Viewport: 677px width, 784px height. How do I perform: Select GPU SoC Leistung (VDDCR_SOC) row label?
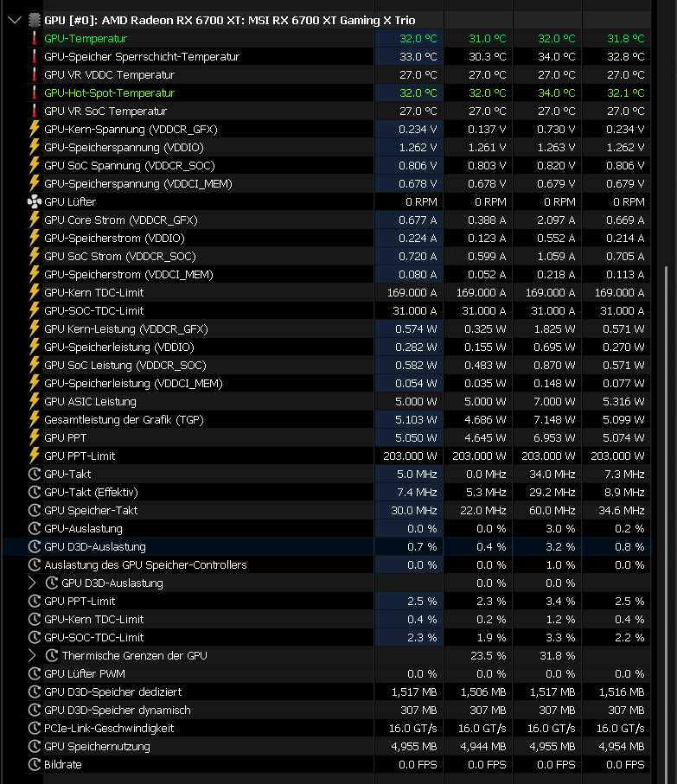click(x=125, y=366)
